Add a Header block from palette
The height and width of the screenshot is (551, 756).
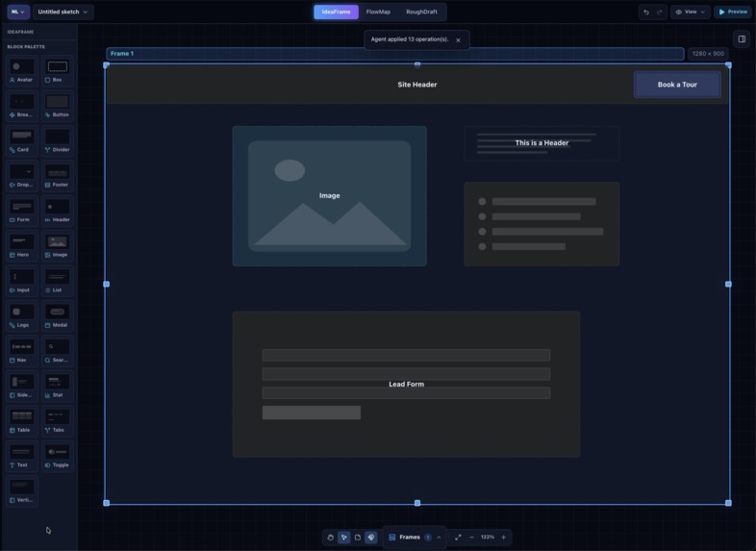point(58,211)
